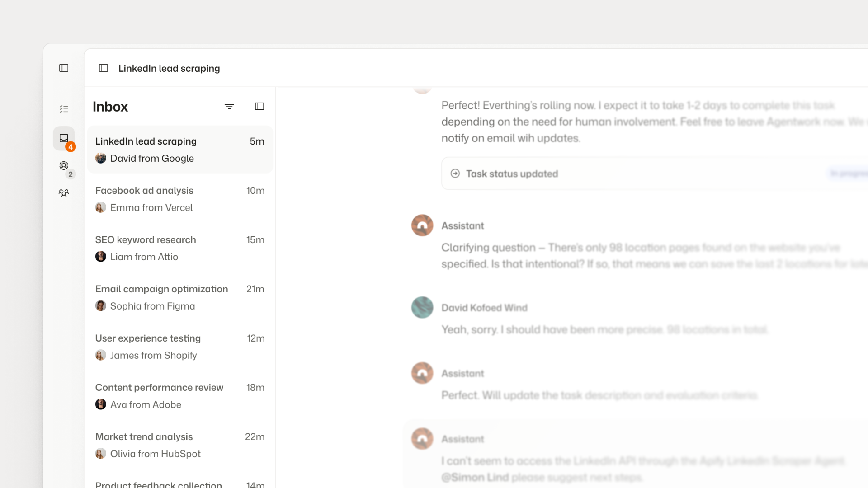Open the tasks checklist icon in sidebar
Screen dimensions: 868x488
tap(64, 109)
